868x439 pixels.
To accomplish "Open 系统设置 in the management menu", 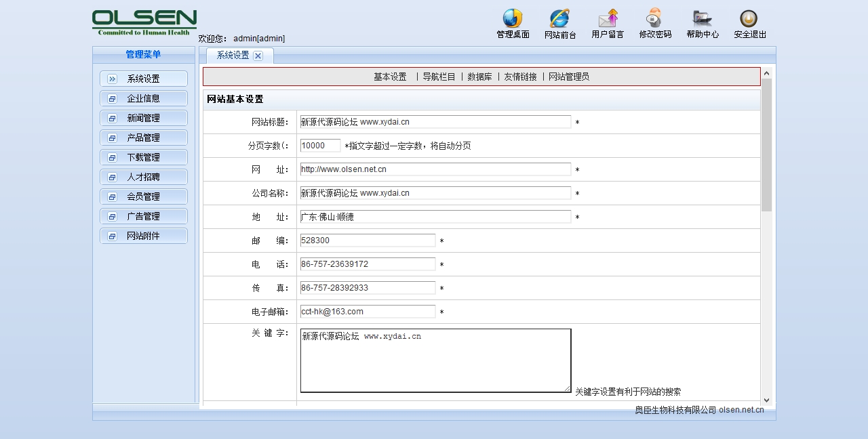I will [144, 79].
